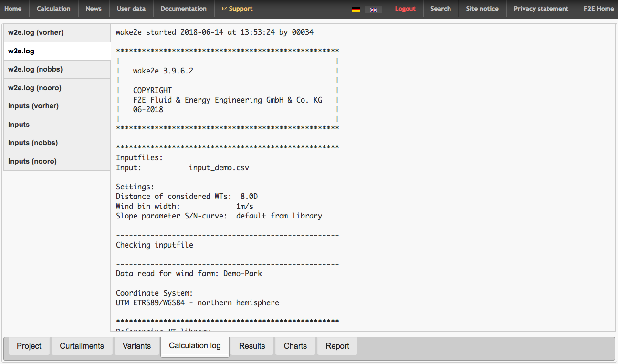The width and height of the screenshot is (618, 364).
Task: Open the Search page
Action: pyautogui.click(x=440, y=9)
